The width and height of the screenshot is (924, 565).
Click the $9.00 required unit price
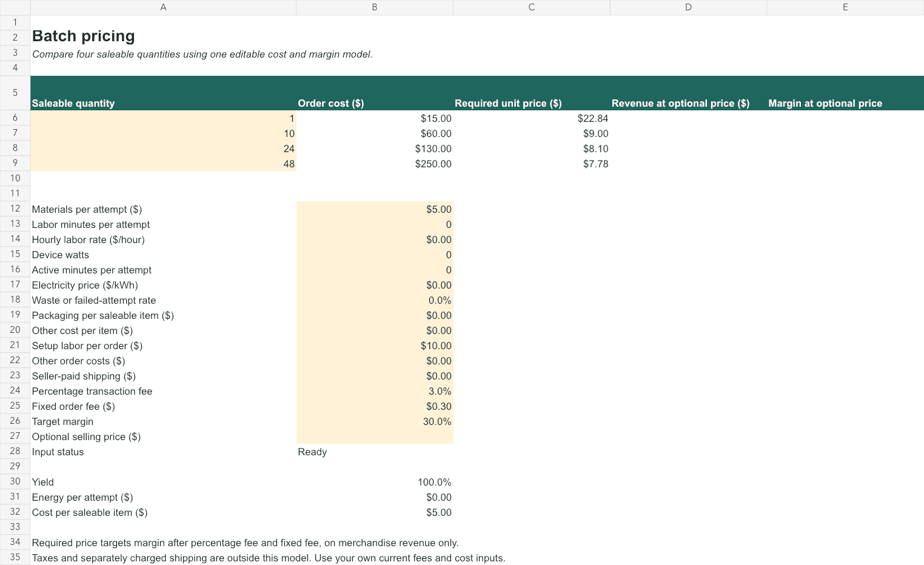tap(532, 133)
